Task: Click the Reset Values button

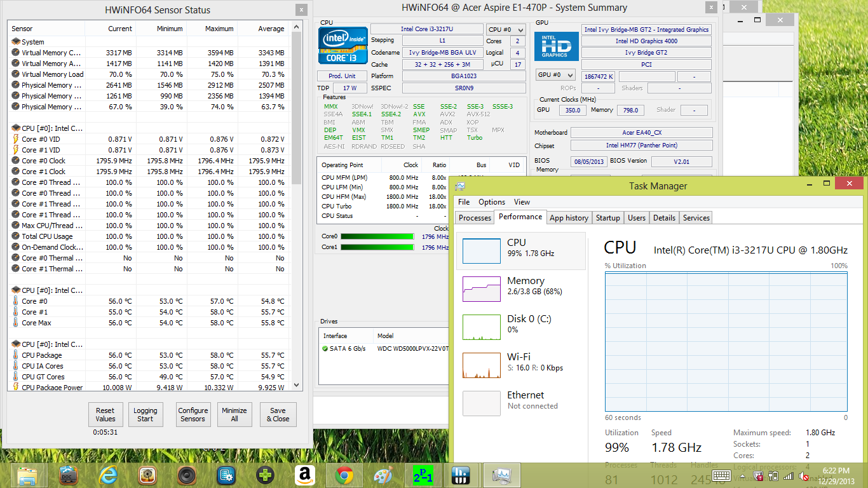Action: (105, 414)
